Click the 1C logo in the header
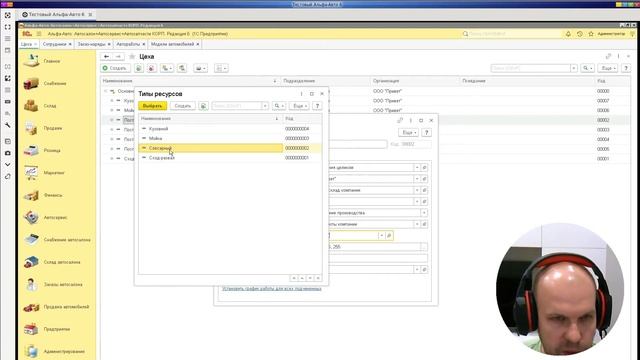640x360 pixels. click(27, 34)
